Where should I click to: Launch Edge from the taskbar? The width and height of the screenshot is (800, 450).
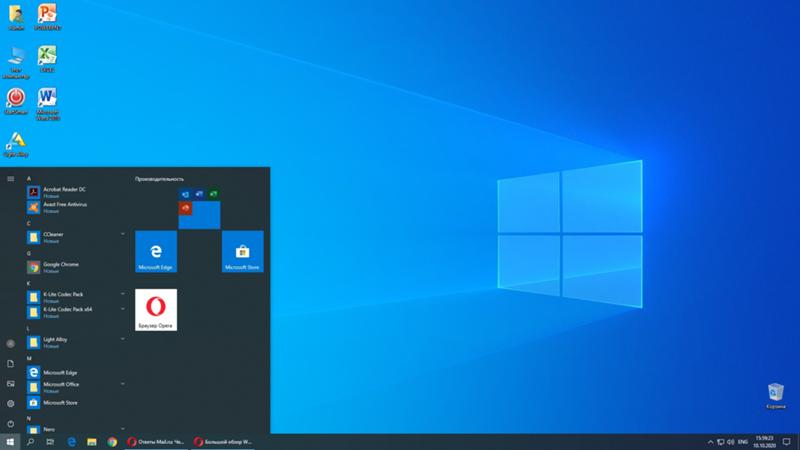(71, 442)
